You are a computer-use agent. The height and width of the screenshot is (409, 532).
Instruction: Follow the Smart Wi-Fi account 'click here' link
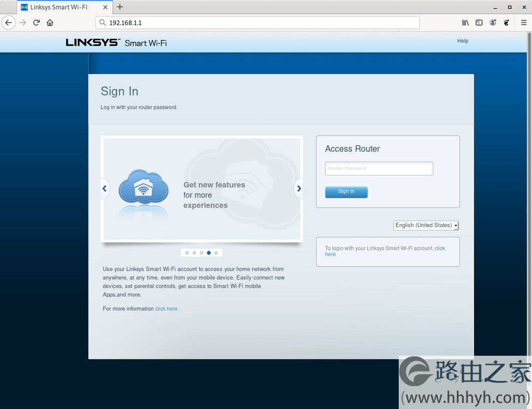point(439,248)
